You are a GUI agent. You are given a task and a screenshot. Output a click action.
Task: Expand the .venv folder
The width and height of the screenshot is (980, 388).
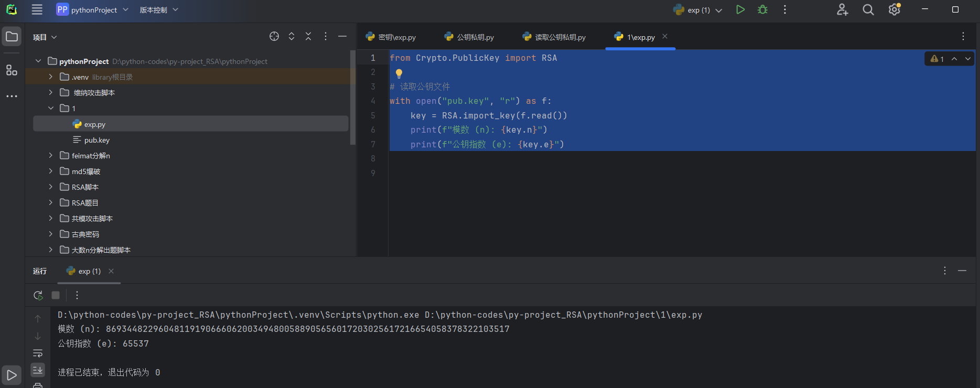50,77
